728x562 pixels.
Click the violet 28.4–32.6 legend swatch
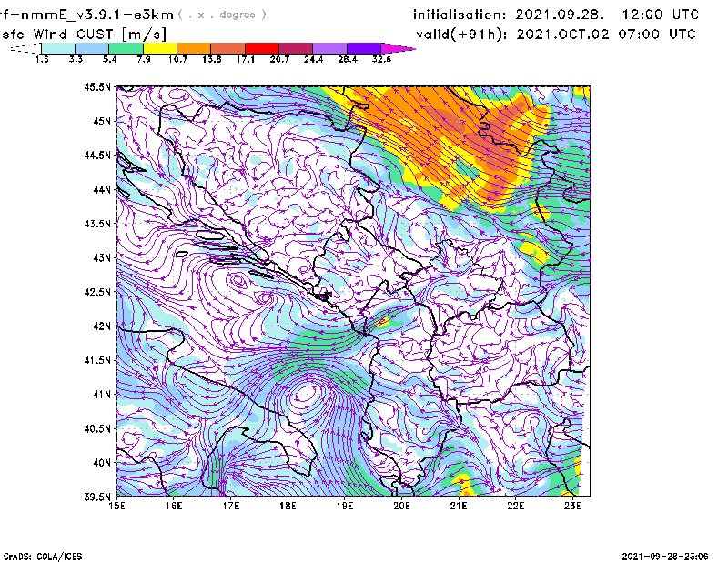pos(363,48)
